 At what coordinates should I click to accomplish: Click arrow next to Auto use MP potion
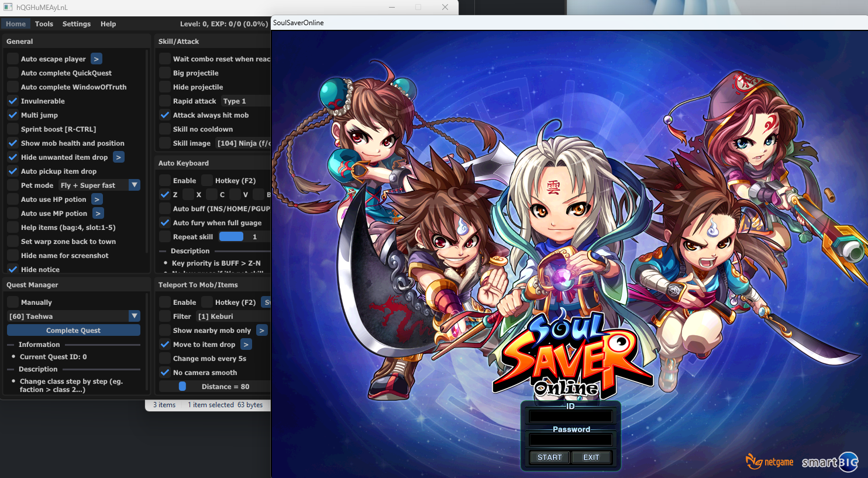coord(98,214)
